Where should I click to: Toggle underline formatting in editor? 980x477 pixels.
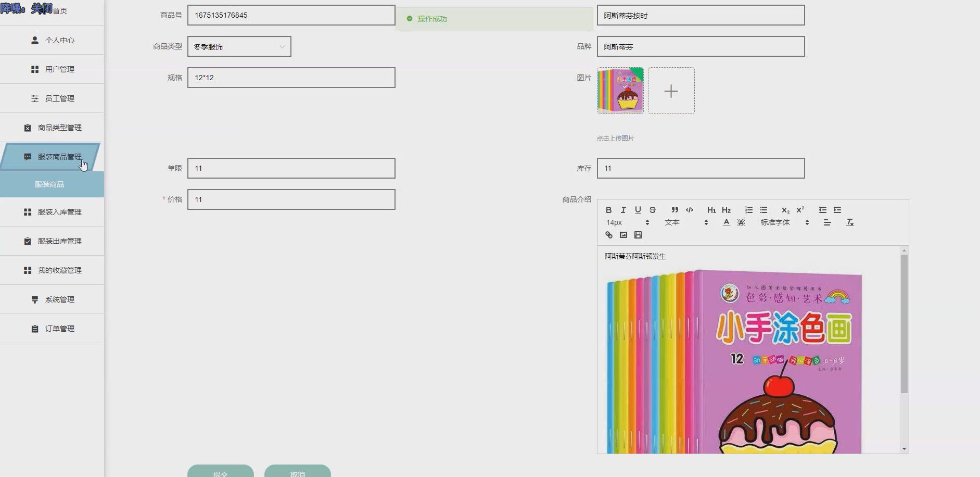coord(638,210)
